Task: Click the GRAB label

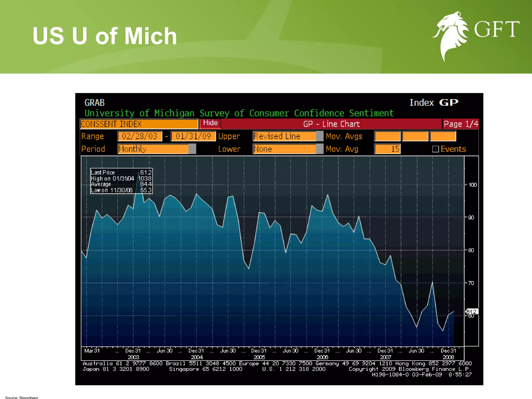Action: [95, 103]
